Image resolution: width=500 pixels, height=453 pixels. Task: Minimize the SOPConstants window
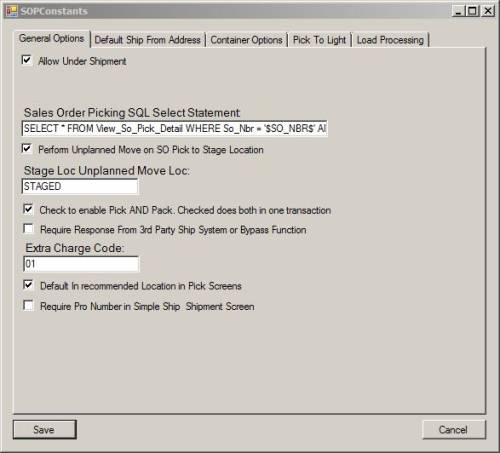[x=459, y=11]
